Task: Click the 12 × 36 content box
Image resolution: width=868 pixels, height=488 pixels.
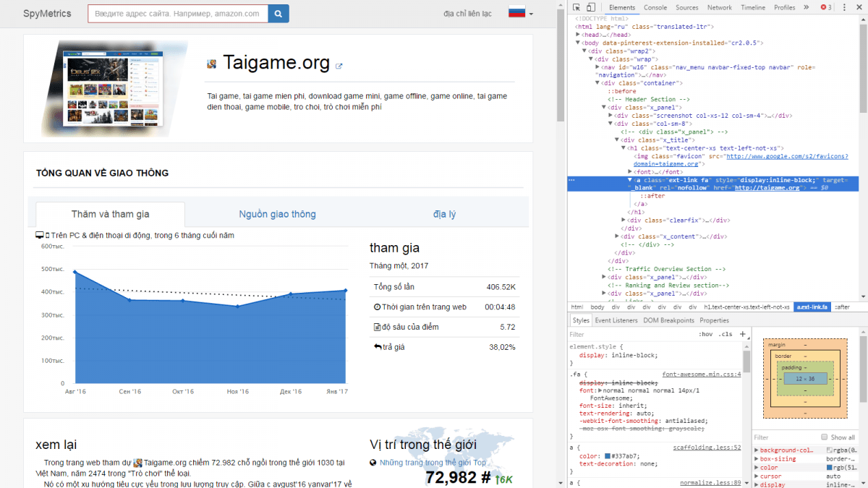Action: 805,379
